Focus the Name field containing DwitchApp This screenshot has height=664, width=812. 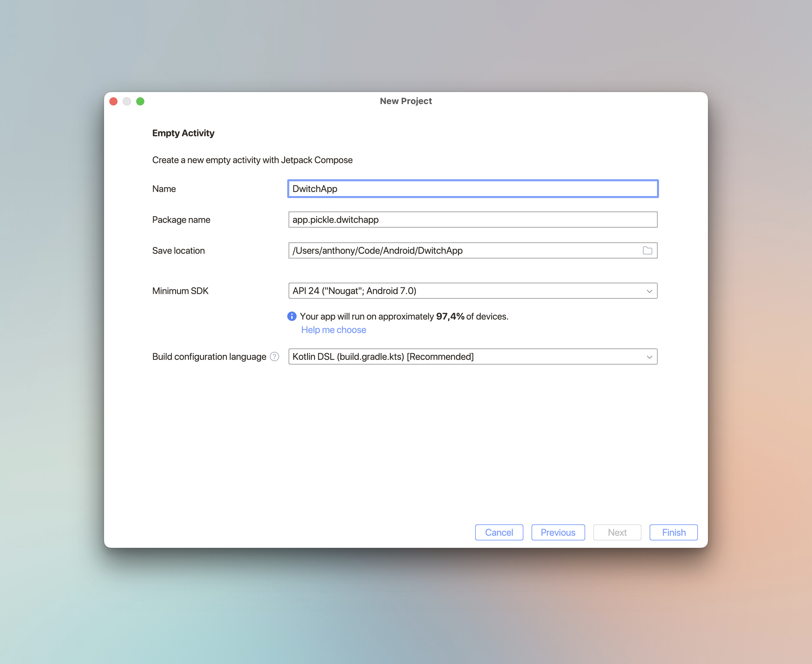472,189
